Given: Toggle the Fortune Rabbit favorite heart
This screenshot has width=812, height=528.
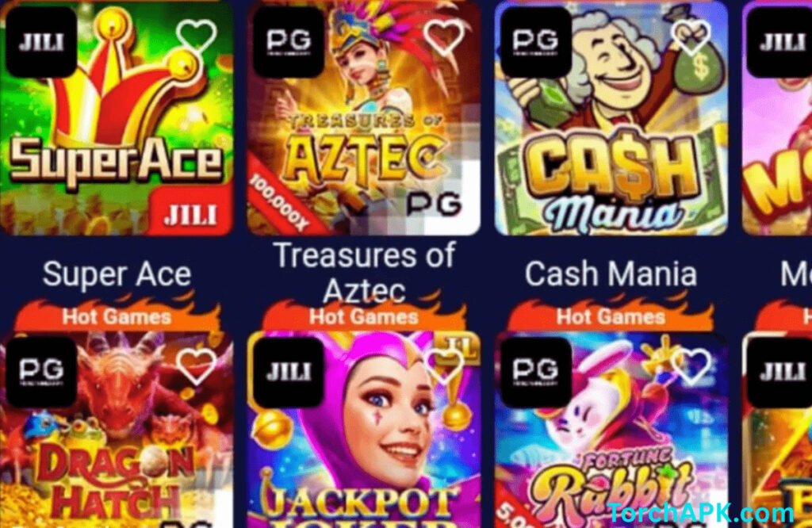Looking at the screenshot, I should pos(691,366).
